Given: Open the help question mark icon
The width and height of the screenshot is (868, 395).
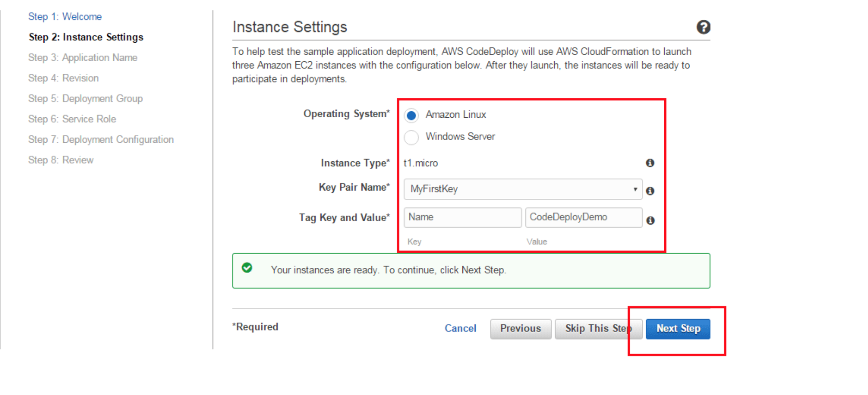Looking at the screenshot, I should 703,27.
